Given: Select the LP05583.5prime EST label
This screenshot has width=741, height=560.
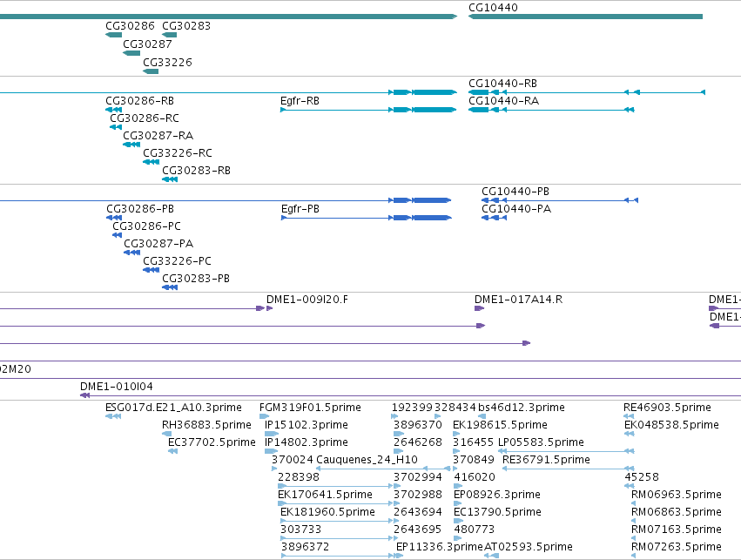Looking at the screenshot, I should 541,442.
